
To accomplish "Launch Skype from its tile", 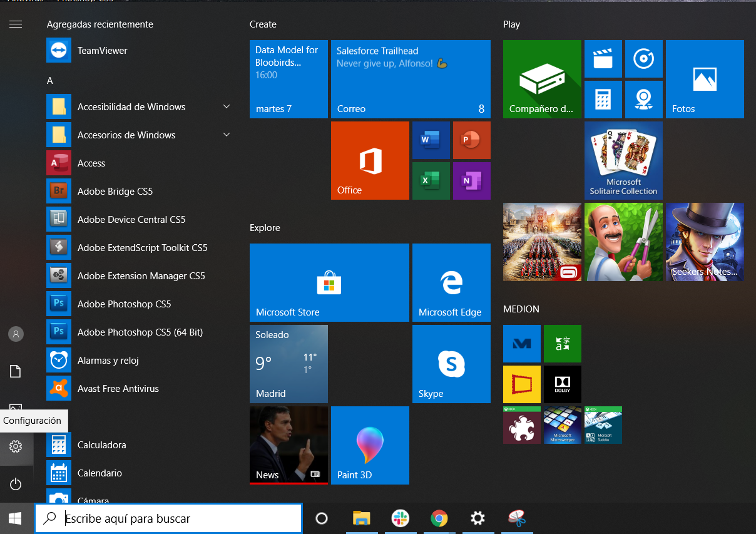I will 451,364.
